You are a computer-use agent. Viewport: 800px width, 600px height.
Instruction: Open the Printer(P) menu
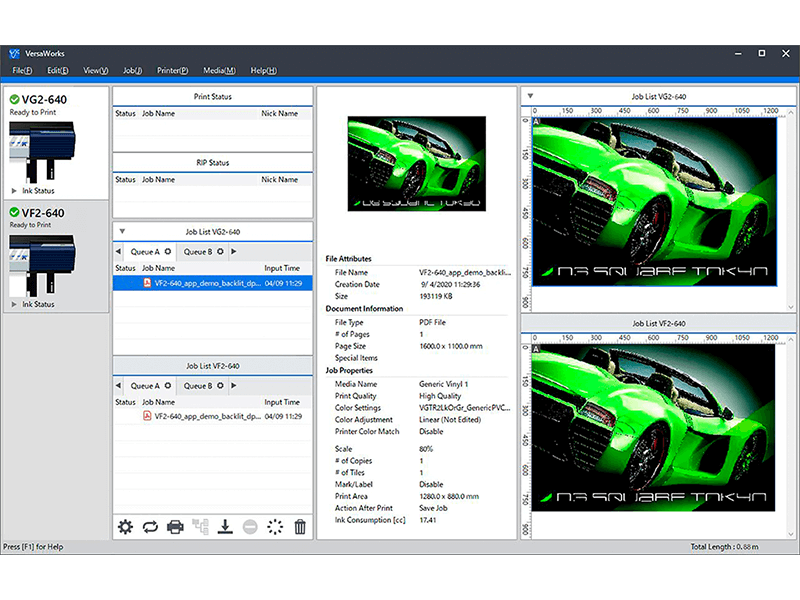[172, 70]
